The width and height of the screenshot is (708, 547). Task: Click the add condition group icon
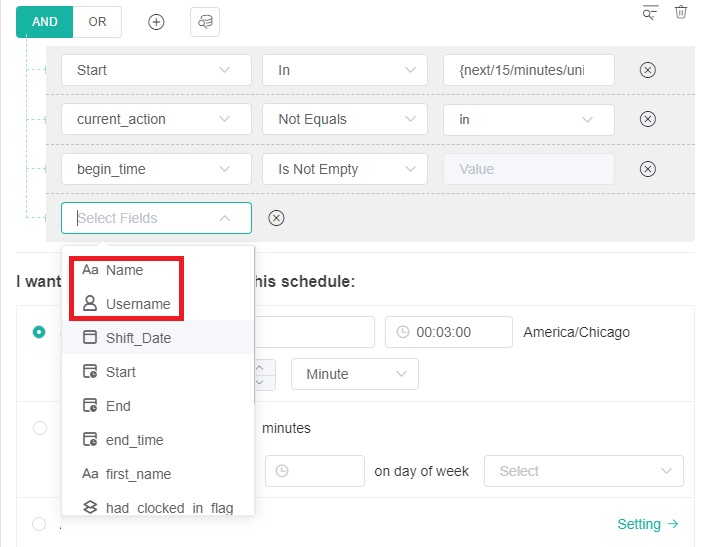coord(205,22)
